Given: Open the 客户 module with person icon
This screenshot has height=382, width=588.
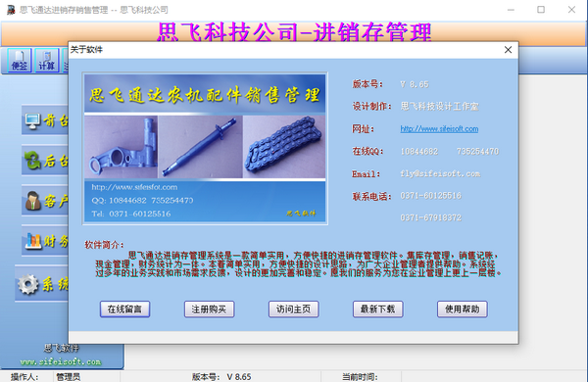Looking at the screenshot, I should 45,201.
